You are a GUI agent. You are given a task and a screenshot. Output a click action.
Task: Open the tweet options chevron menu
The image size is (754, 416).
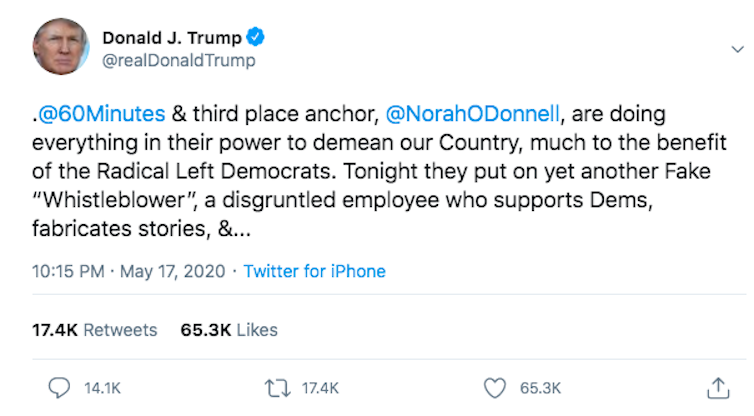coord(738,49)
